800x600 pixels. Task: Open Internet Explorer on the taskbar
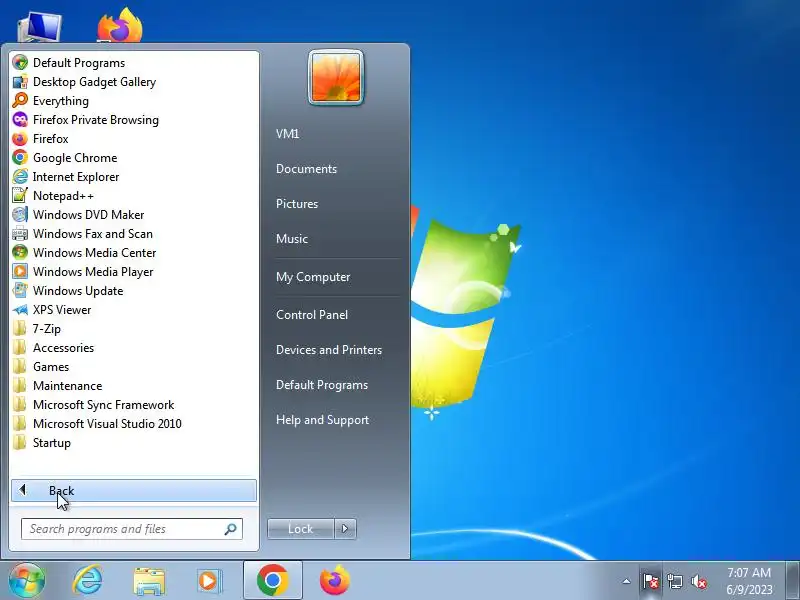[87, 581]
